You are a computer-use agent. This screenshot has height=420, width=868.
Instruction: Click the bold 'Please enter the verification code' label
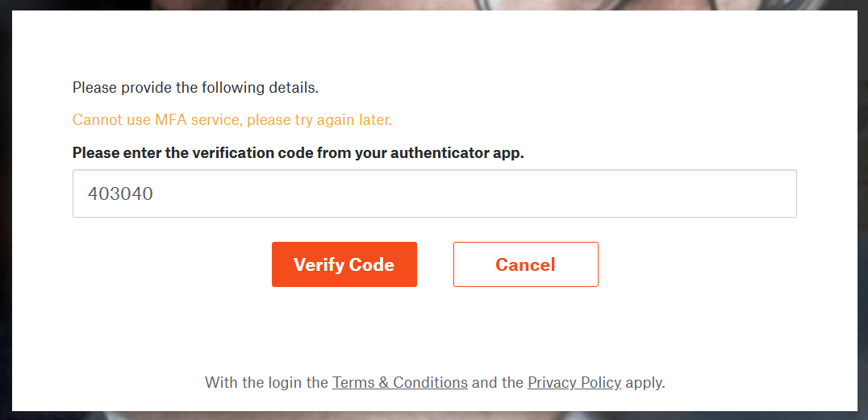pos(298,152)
